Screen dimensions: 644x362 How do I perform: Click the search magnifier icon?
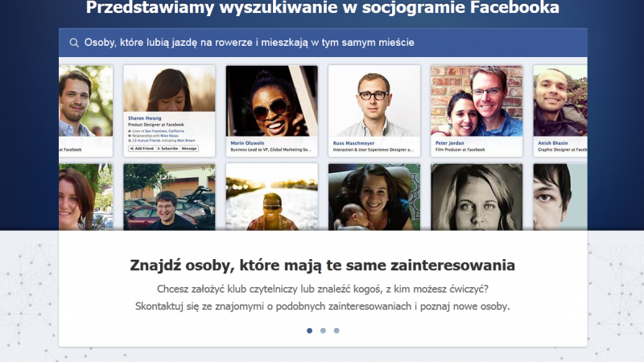[74, 43]
